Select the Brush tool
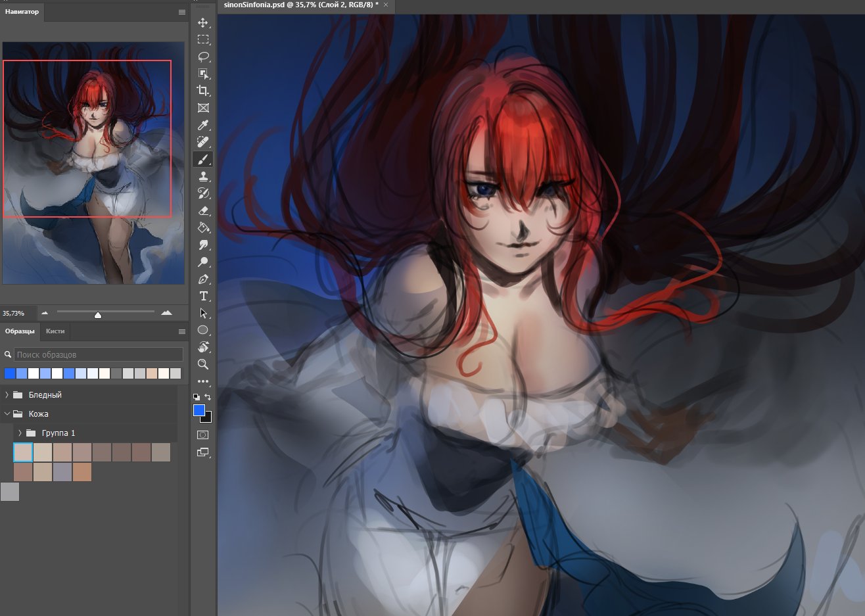The height and width of the screenshot is (616, 865). 203,159
